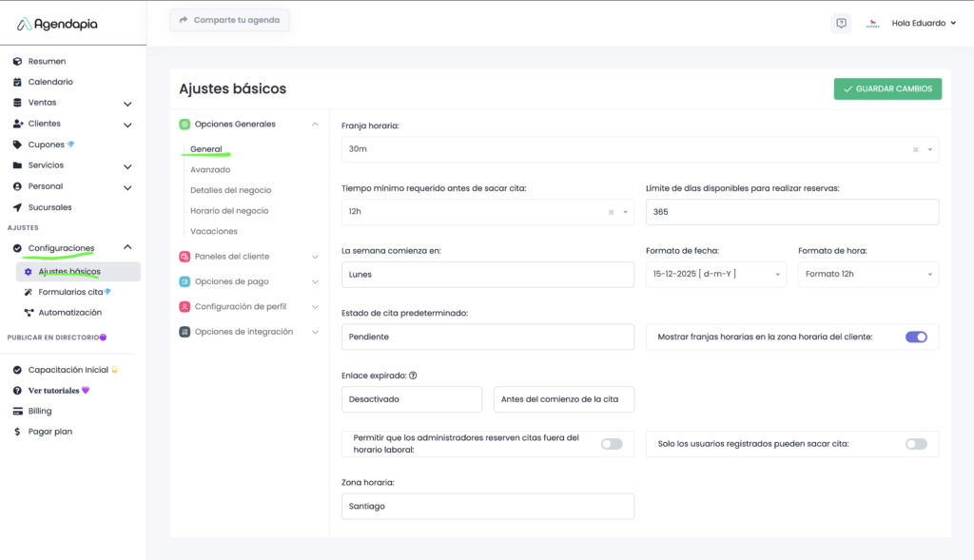This screenshot has height=560, width=974.
Task: Disable showing time slots in client timezone
Action: [915, 337]
